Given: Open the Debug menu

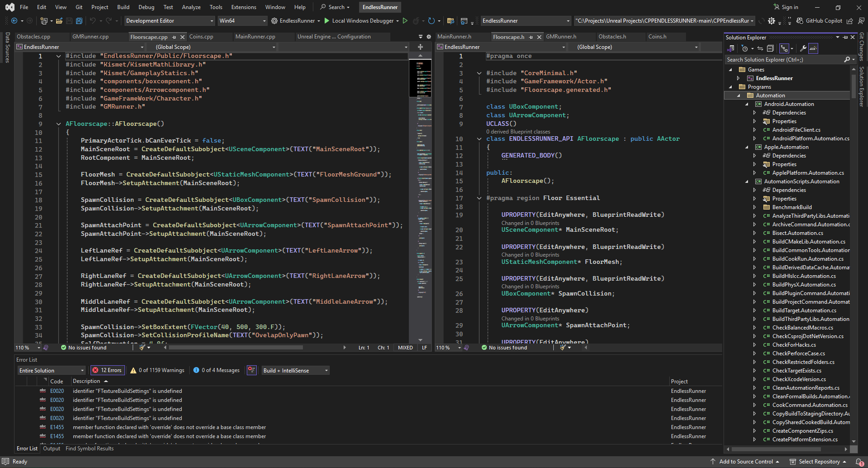Looking at the screenshot, I should (146, 7).
